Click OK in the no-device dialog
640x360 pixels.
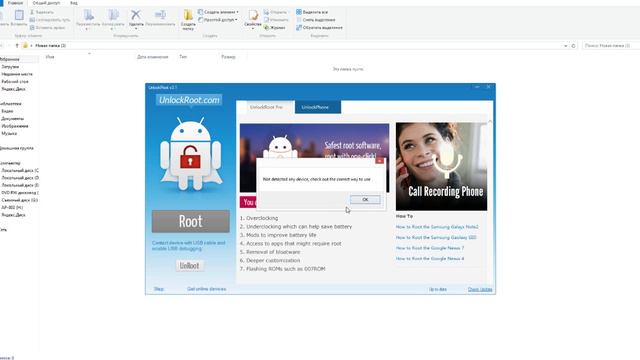click(x=365, y=200)
